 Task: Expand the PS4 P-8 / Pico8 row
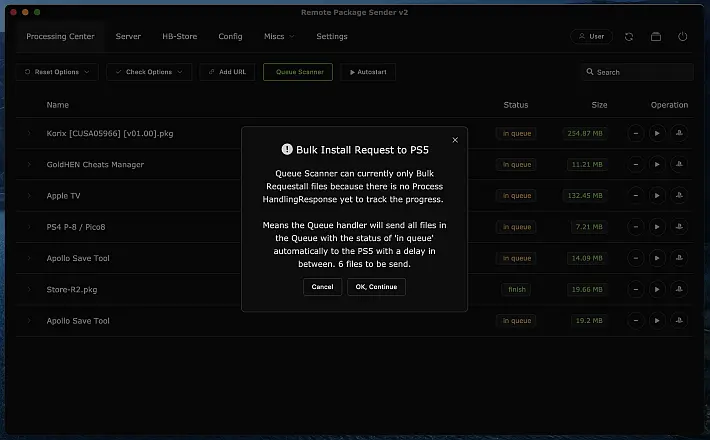coord(29,227)
